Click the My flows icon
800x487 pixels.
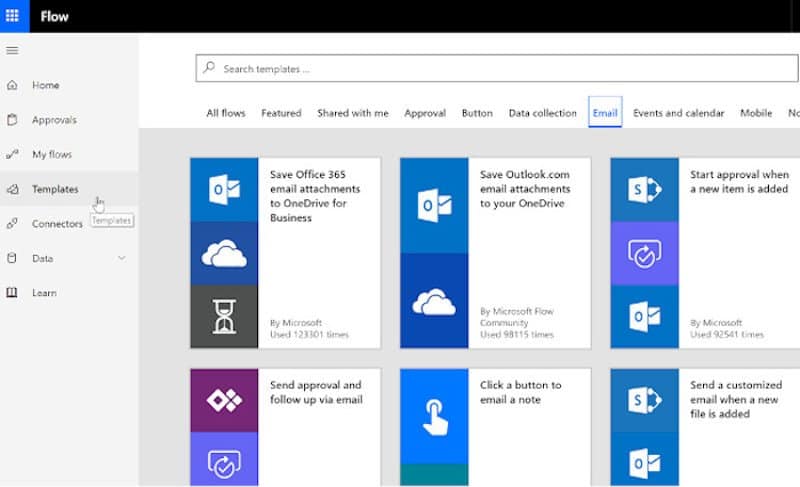pyautogui.click(x=12, y=154)
